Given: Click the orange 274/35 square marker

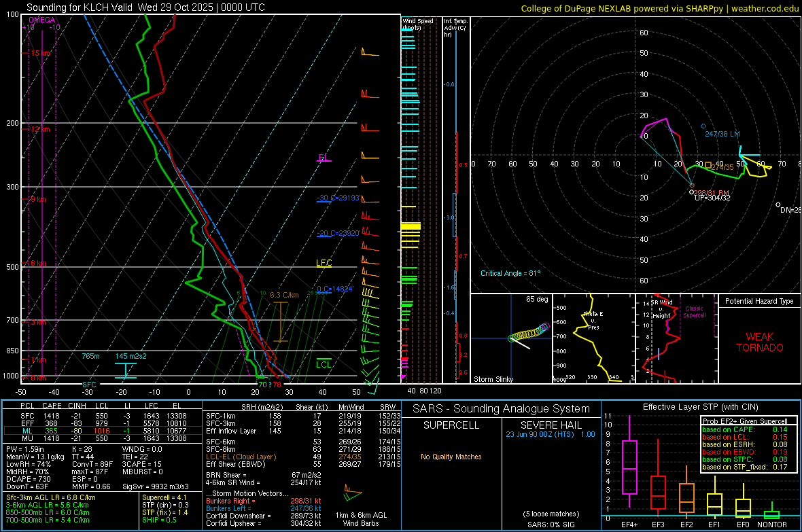Looking at the screenshot, I should pos(708,166).
